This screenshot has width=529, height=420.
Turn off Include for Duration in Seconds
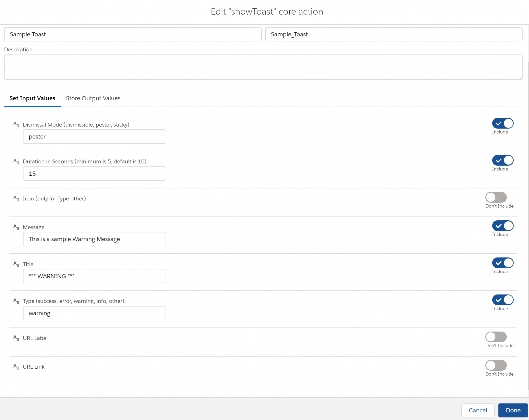pos(502,160)
